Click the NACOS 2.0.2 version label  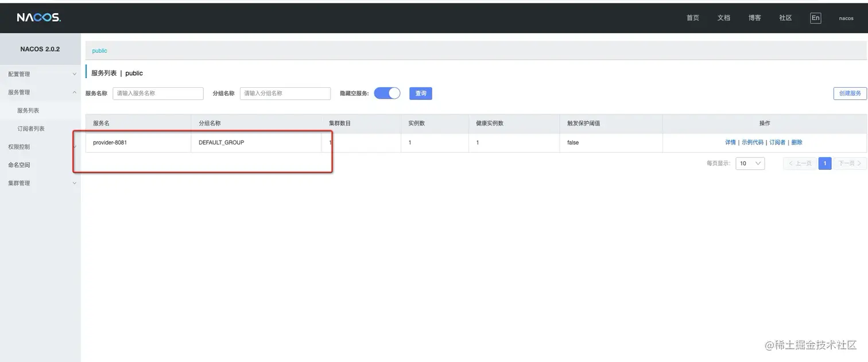[x=40, y=49]
